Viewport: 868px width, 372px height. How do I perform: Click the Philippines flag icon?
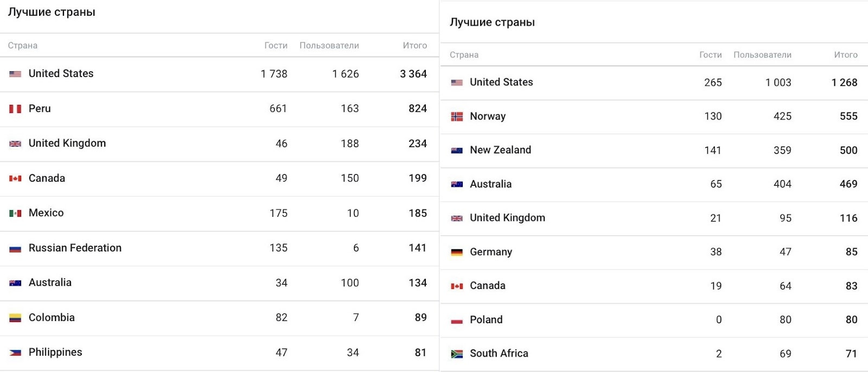(x=15, y=352)
